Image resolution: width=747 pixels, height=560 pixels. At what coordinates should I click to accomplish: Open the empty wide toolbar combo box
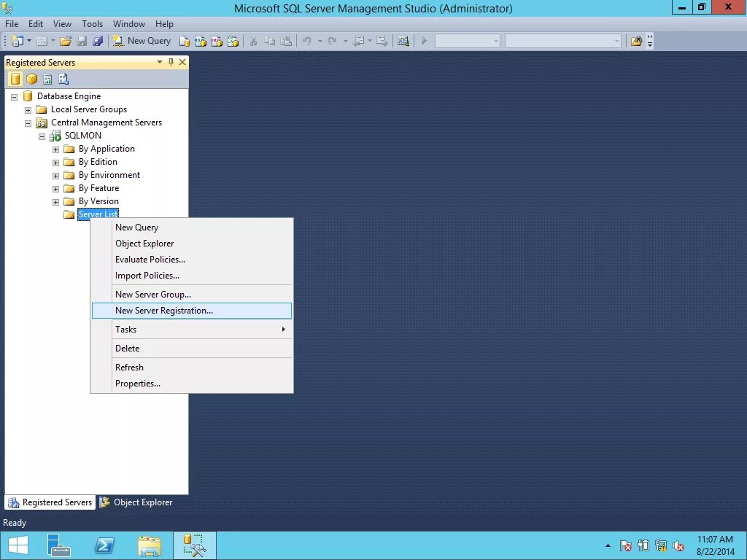[562, 41]
